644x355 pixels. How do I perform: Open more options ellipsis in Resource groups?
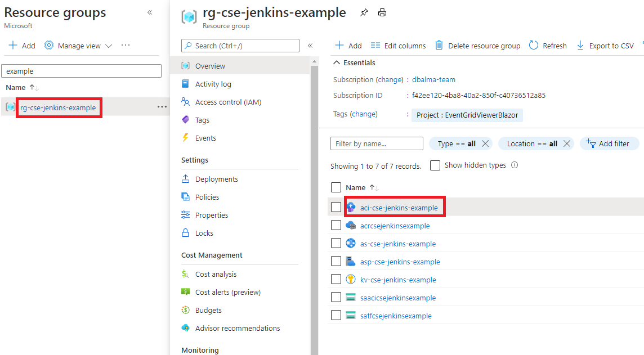click(x=126, y=45)
